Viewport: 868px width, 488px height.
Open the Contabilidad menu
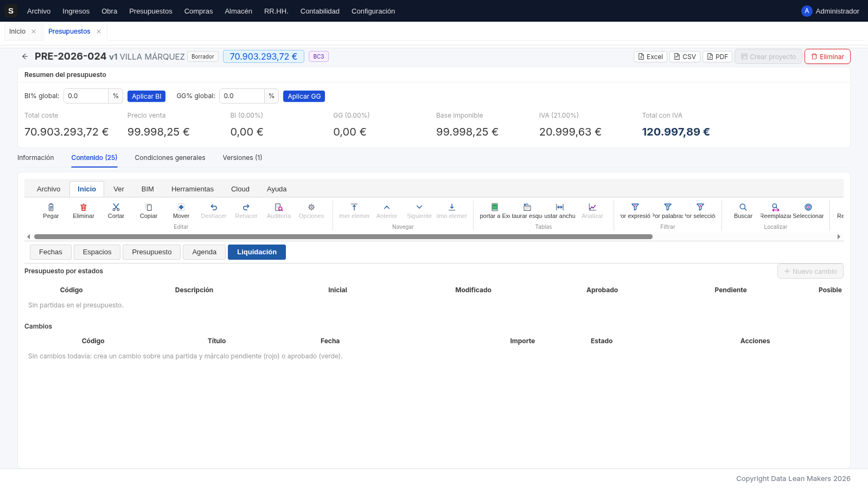tap(320, 11)
